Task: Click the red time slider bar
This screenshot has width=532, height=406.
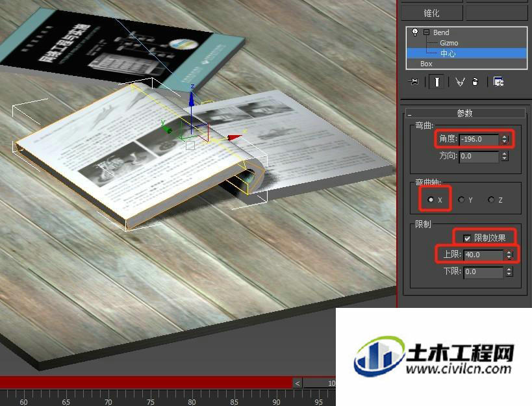Action: [x=146, y=383]
